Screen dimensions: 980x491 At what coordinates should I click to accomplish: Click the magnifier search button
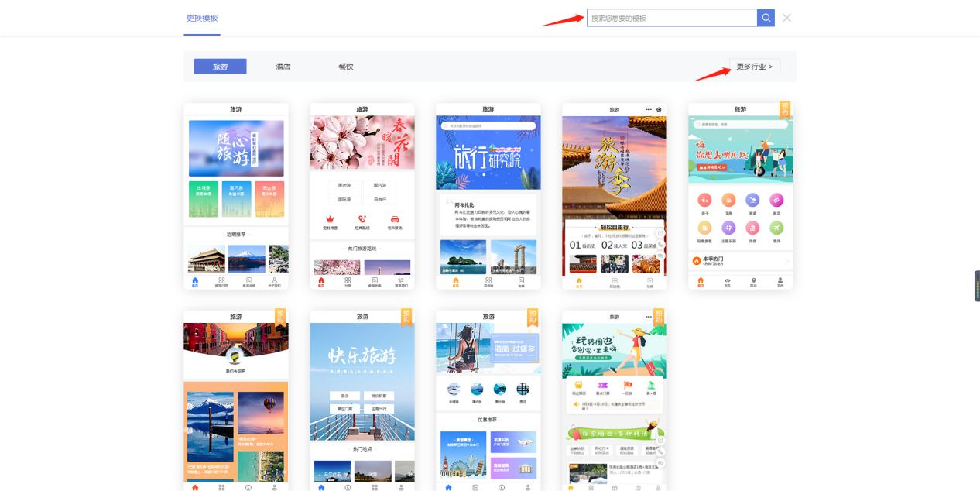coord(766,18)
